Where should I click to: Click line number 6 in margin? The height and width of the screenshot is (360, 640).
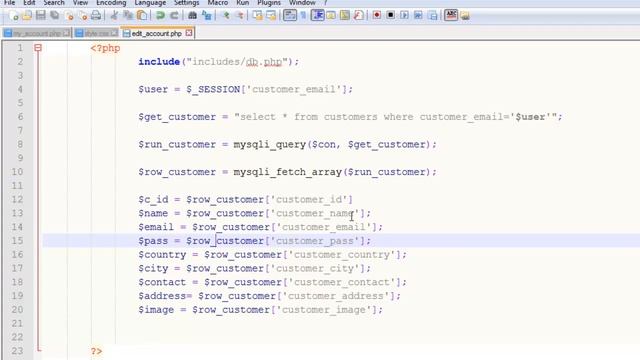coord(20,117)
